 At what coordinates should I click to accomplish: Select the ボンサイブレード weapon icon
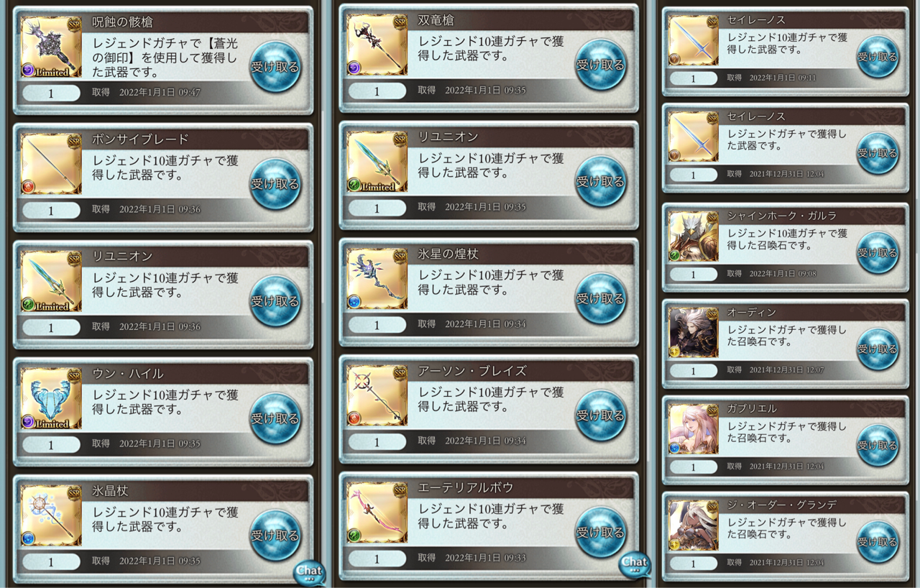pyautogui.click(x=51, y=164)
